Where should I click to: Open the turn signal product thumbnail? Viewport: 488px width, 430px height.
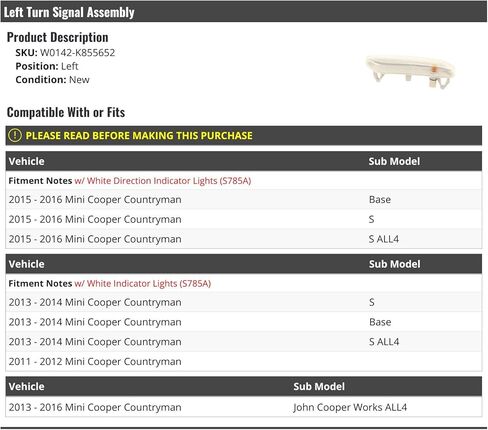(410, 72)
